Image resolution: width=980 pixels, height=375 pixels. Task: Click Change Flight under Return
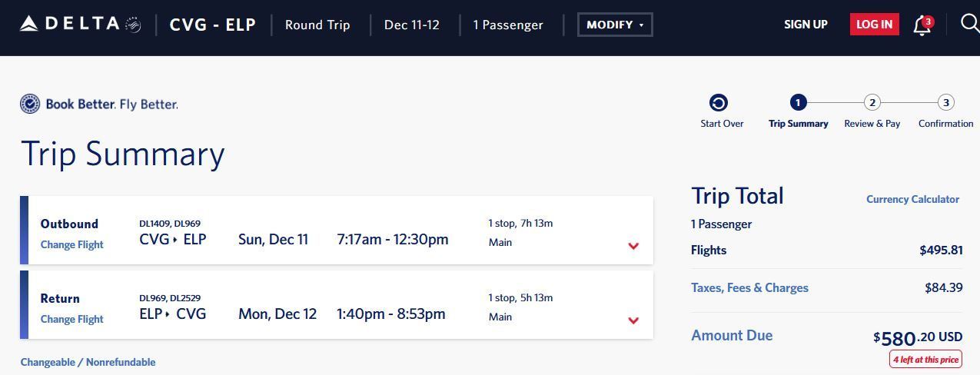coord(71,319)
